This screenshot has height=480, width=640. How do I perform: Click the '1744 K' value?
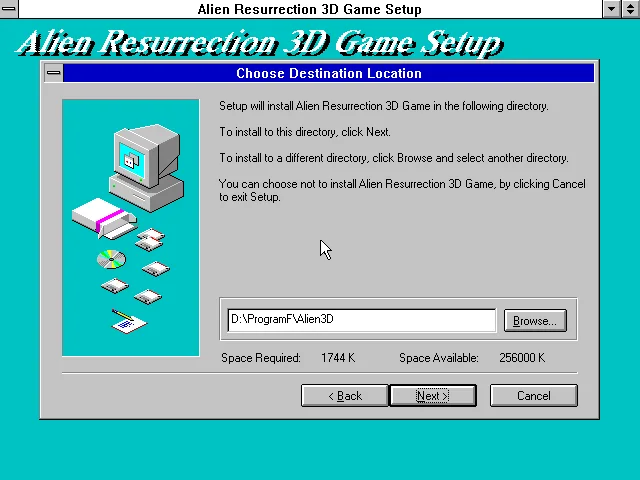point(338,358)
